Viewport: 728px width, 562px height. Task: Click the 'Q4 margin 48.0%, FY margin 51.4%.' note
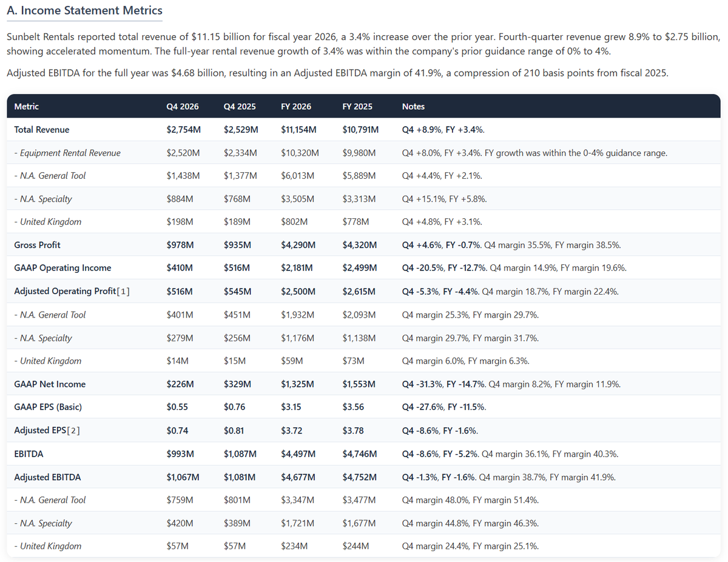[471, 500]
